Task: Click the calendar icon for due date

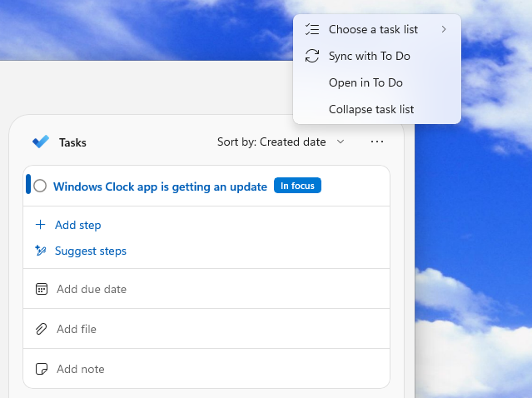Action: [42, 289]
